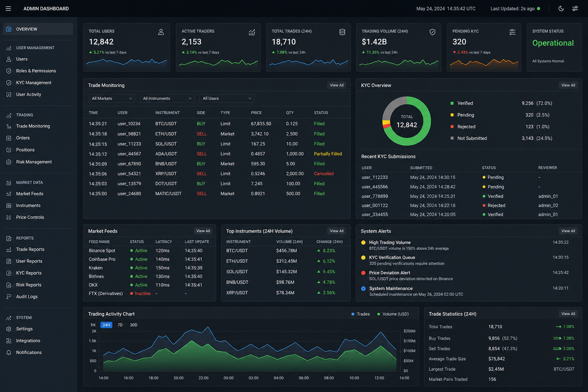Click the Roles & Permissions shield icon
The width and height of the screenshot is (588, 392).
[9, 71]
